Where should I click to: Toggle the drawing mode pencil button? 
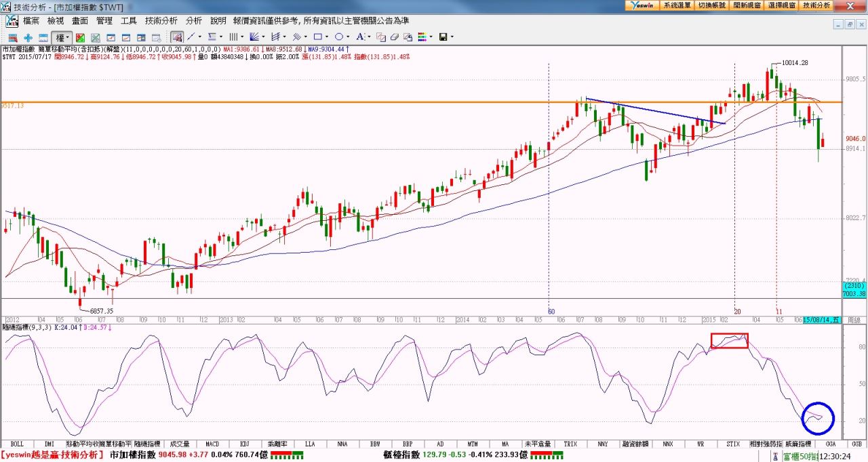(176, 37)
